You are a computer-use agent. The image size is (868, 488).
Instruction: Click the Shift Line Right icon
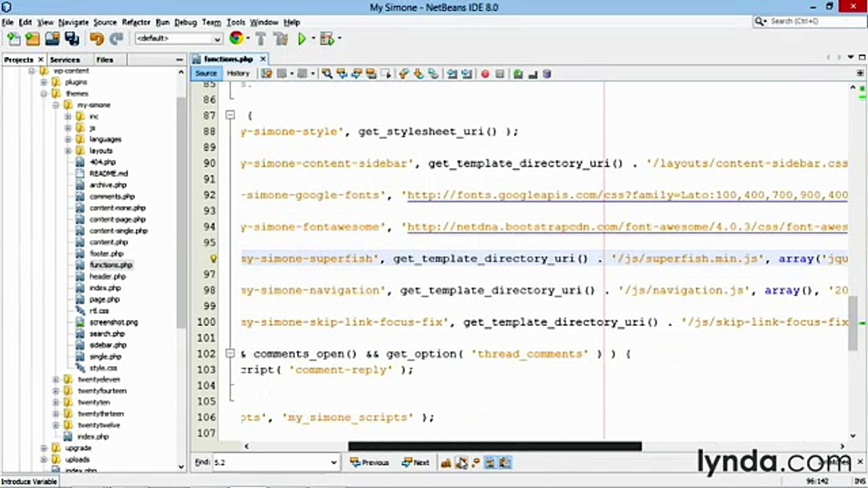tap(467, 74)
